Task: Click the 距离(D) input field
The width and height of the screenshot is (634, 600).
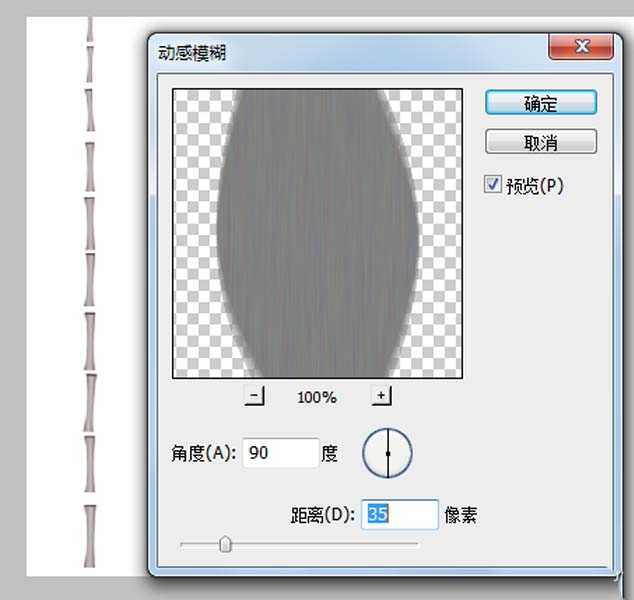Action: pyautogui.click(x=399, y=514)
